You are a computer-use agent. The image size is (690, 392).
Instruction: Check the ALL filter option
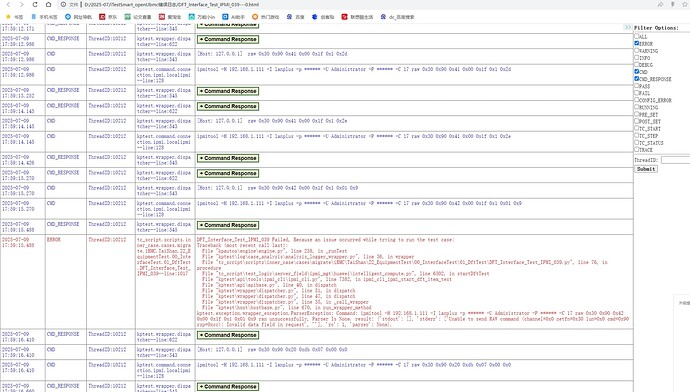click(637, 36)
